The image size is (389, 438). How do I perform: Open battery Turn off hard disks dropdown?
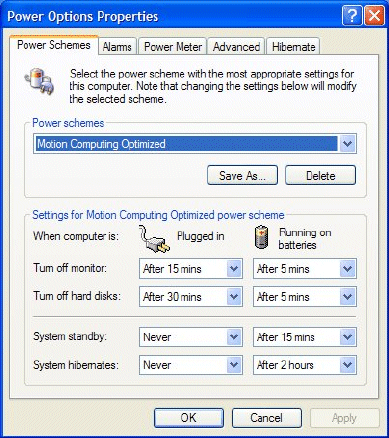[x=305, y=297]
